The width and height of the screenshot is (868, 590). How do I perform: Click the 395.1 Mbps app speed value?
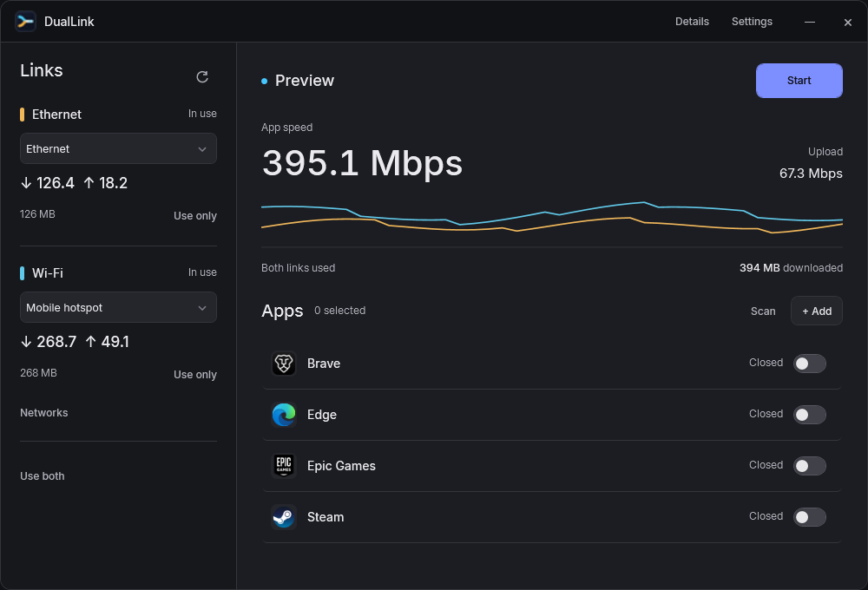[362, 163]
